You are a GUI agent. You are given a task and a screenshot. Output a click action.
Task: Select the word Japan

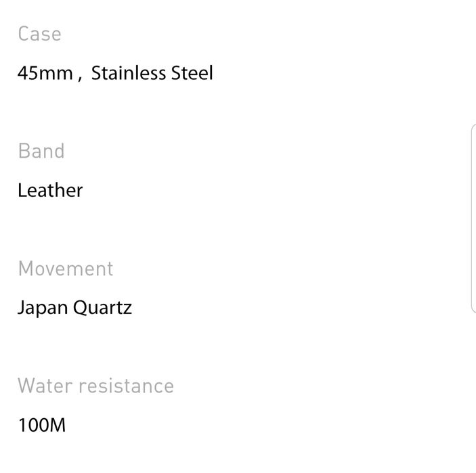[42, 308]
